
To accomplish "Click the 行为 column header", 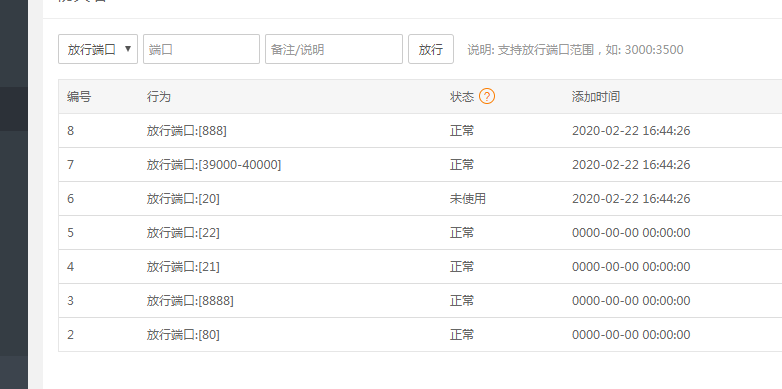I will click(x=159, y=97).
